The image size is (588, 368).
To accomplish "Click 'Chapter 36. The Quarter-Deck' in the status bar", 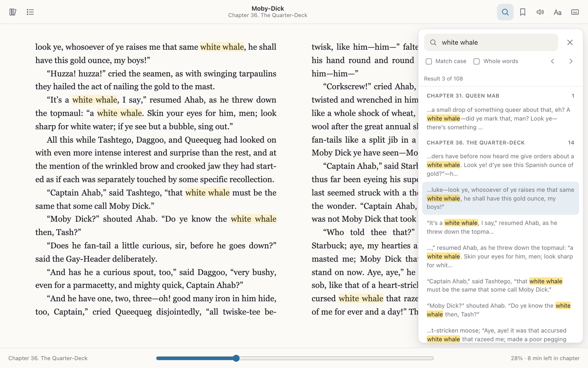I will coord(48,358).
